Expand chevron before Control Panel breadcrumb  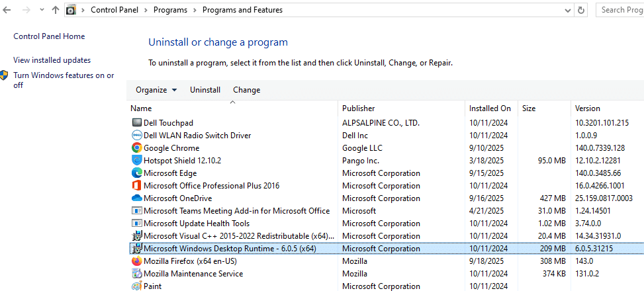tap(83, 10)
